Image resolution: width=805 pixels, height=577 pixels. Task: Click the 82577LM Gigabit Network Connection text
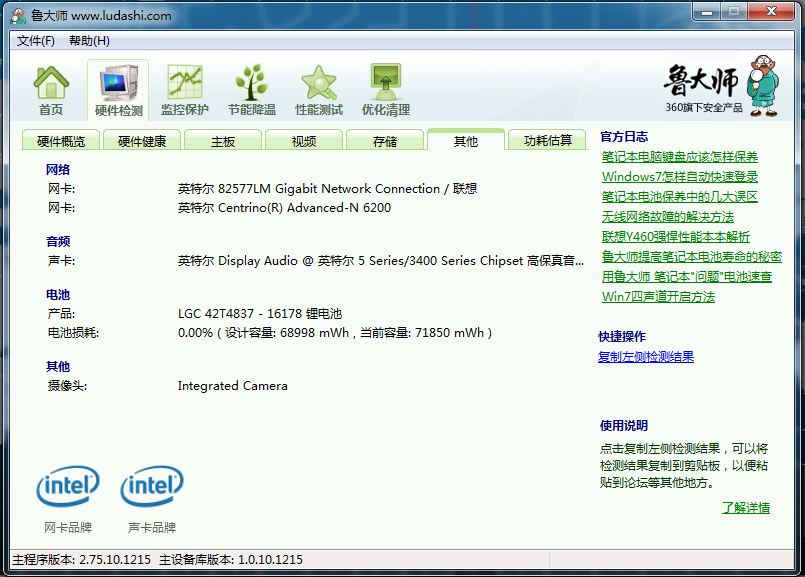point(329,189)
